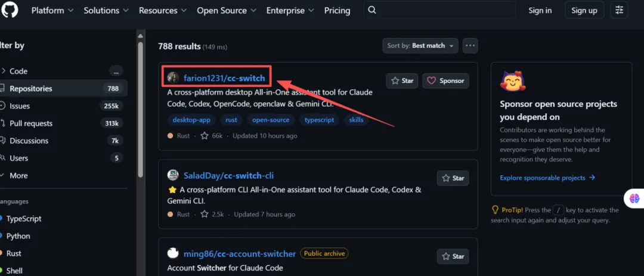Open the floating brain assistant icon
Screen dimensions: 644x276
coord(634,199)
